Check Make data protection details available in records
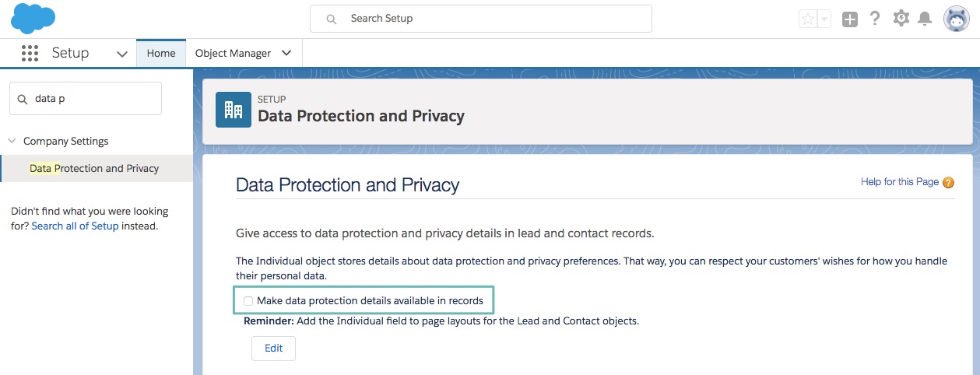Screen dimensions: 980x375 pos(248,301)
